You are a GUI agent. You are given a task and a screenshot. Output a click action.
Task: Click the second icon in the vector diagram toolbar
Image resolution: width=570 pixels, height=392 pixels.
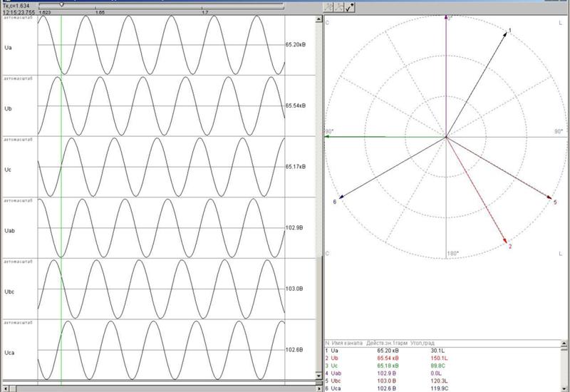340,7
